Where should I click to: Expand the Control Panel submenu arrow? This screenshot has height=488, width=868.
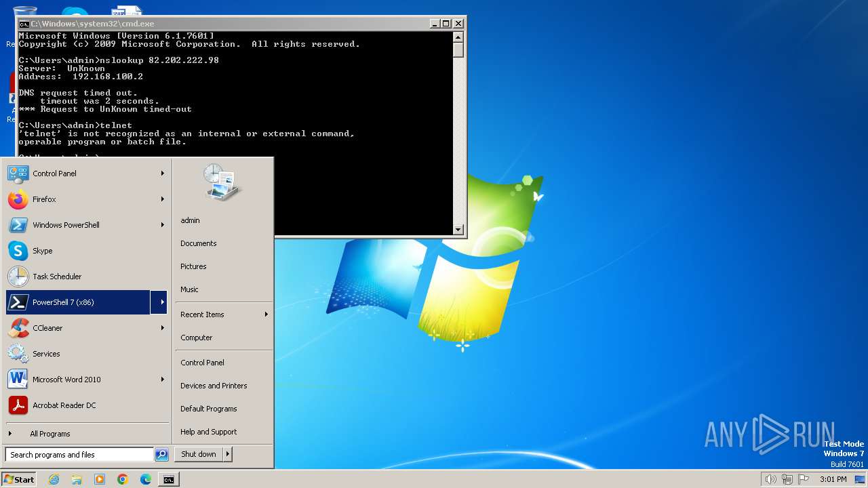coord(163,174)
